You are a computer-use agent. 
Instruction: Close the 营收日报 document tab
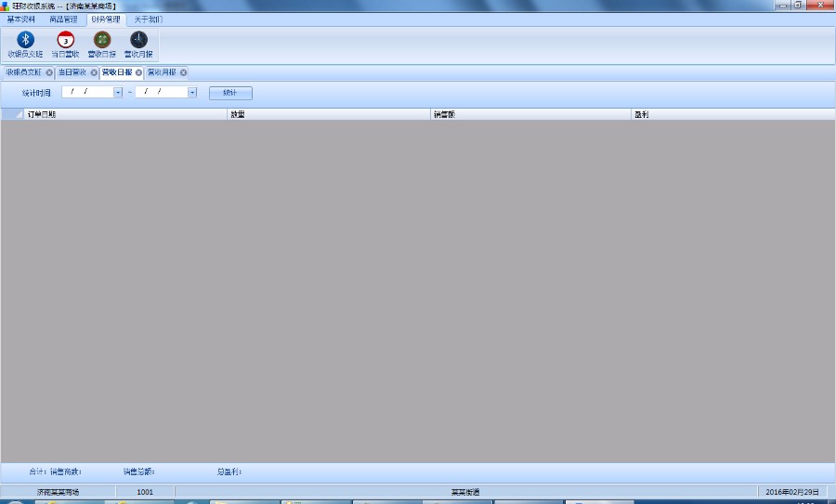pyautogui.click(x=138, y=72)
